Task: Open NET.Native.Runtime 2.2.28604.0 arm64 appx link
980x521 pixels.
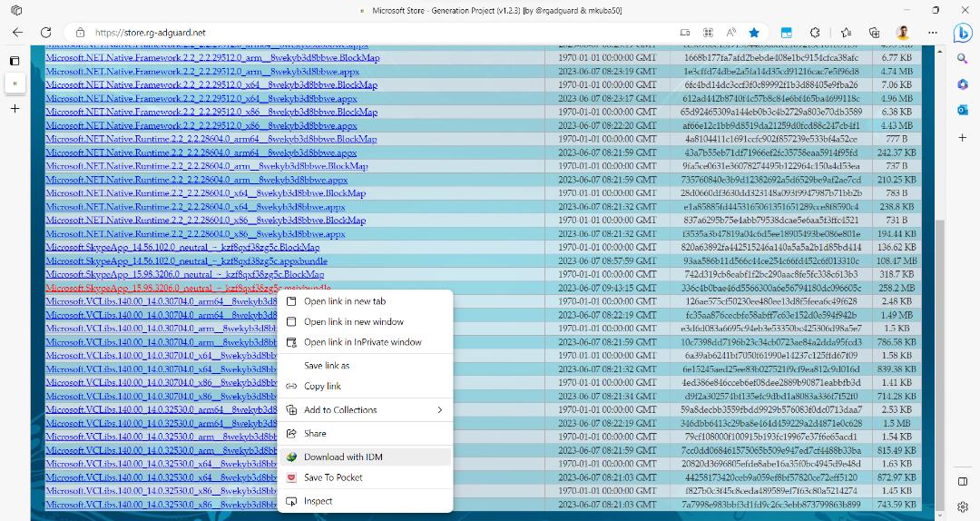Action: click(201, 152)
